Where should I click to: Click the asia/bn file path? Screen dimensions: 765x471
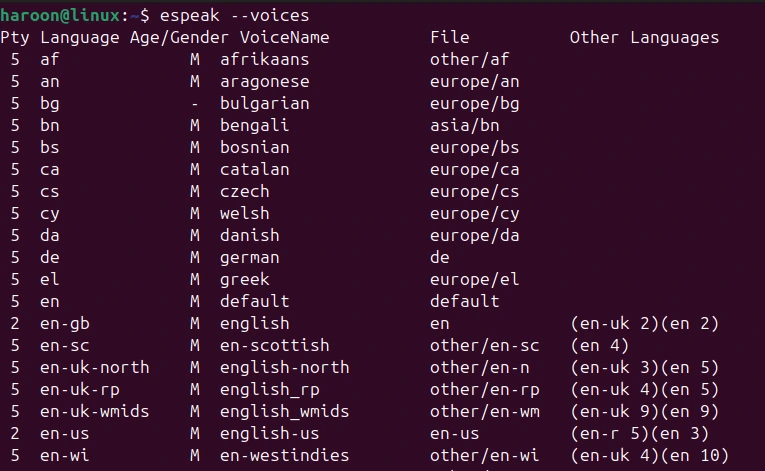[464, 126]
